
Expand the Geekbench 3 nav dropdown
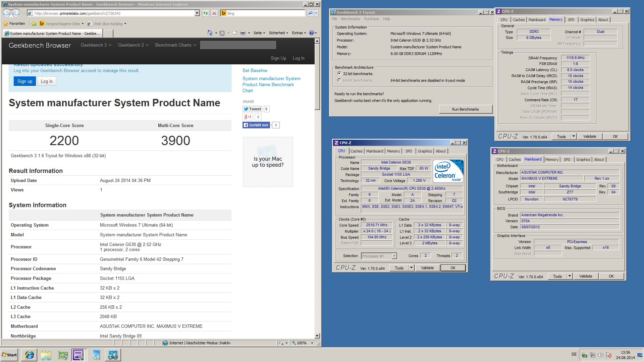coord(96,45)
